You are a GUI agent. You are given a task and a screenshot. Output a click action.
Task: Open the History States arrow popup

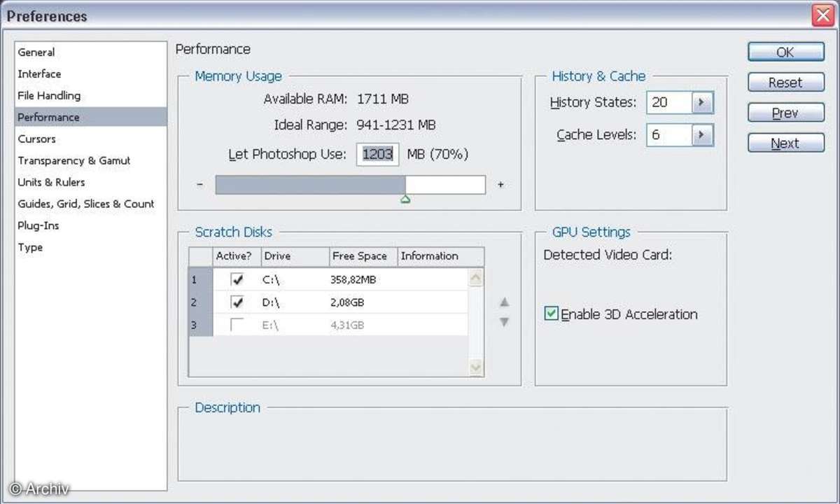pos(703,103)
